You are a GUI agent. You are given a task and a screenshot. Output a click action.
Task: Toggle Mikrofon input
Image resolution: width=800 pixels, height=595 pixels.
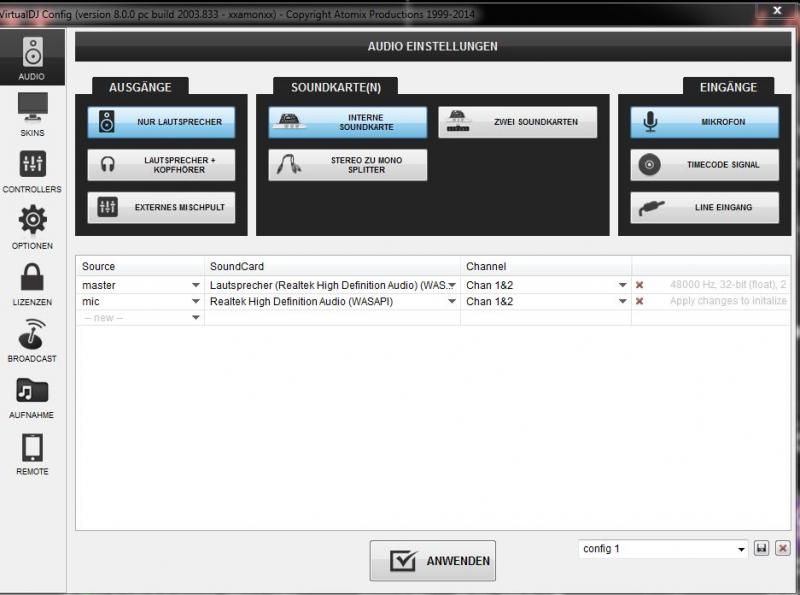[x=705, y=122]
